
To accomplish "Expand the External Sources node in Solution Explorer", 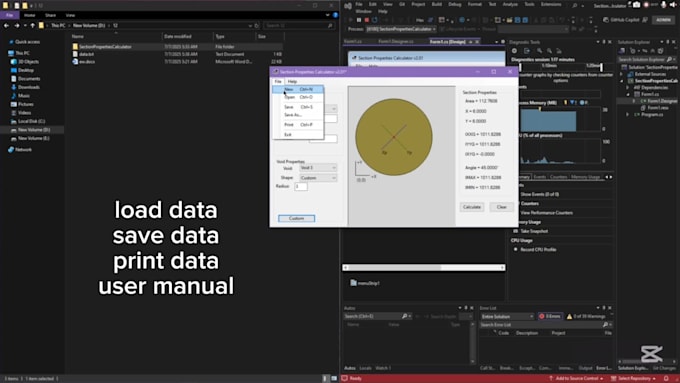I will [621, 74].
